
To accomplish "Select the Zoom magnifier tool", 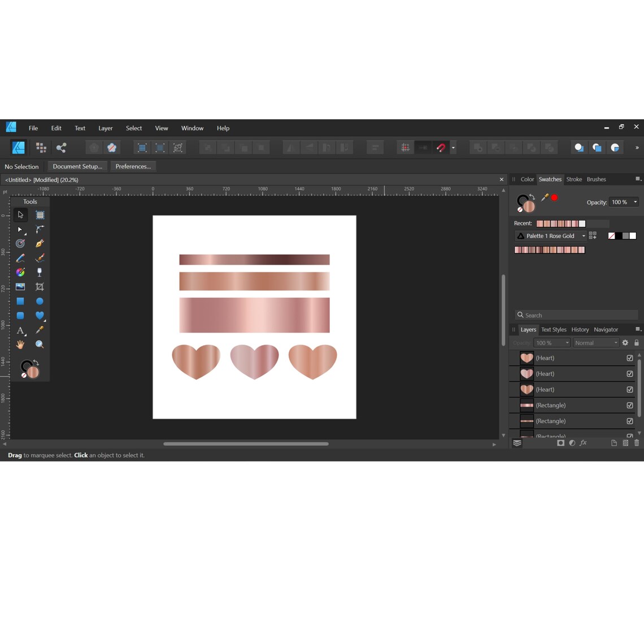I will coord(40,345).
